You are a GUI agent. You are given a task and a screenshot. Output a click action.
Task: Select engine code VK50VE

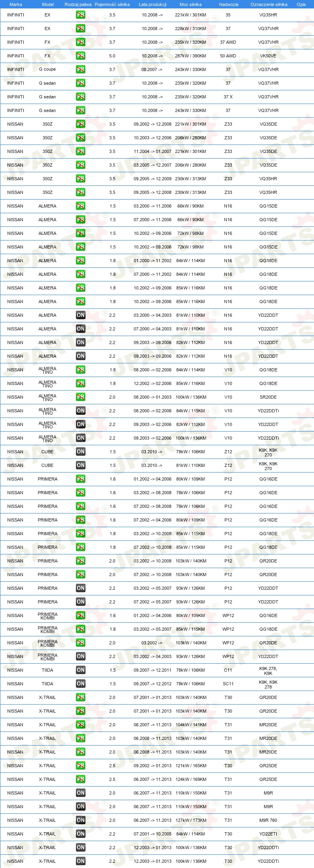pyautogui.click(x=268, y=56)
